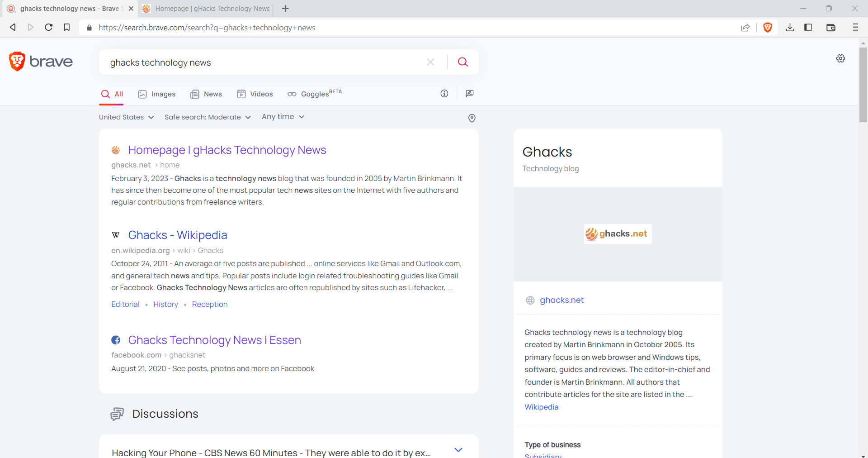The width and height of the screenshot is (868, 458).
Task: Open ghacks.net link in info panel
Action: pyautogui.click(x=562, y=300)
